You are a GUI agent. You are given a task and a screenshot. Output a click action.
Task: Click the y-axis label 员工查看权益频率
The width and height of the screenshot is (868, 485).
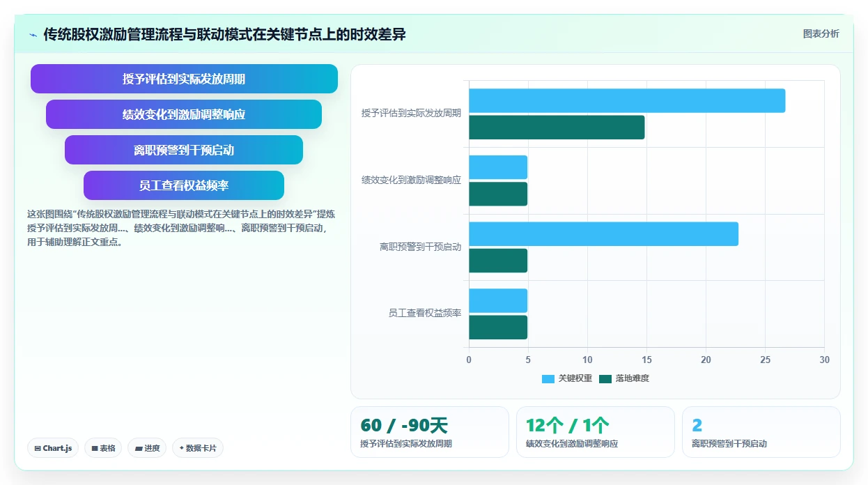click(425, 314)
